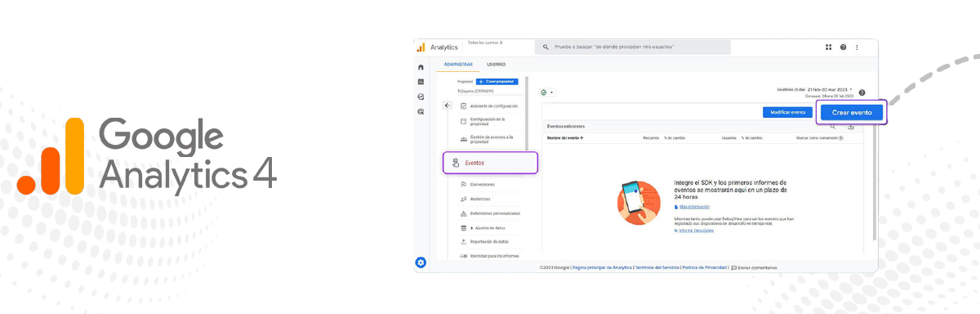Switch to the USUARIO tab
Screen dimensions: 980x314
tap(497, 65)
